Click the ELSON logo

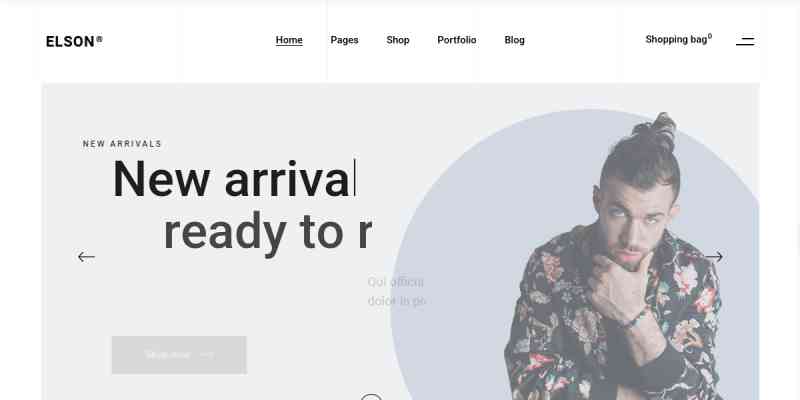coord(74,41)
